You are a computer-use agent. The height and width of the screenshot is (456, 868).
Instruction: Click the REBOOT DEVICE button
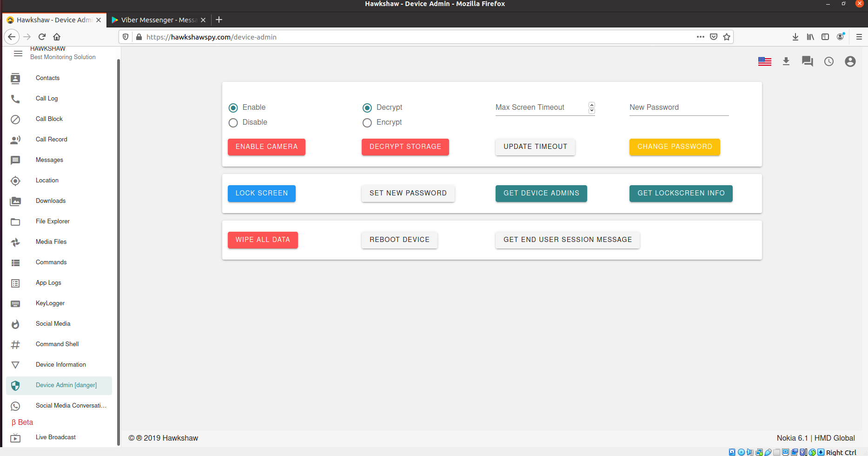click(399, 240)
